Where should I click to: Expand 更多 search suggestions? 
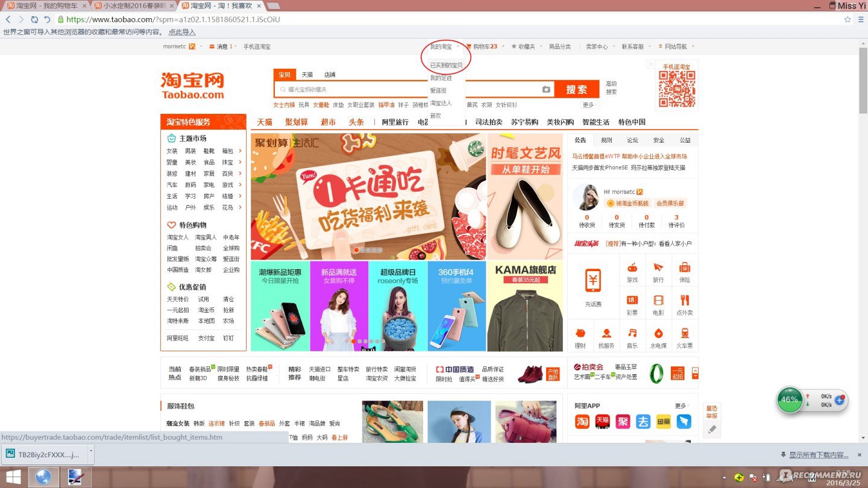point(590,105)
